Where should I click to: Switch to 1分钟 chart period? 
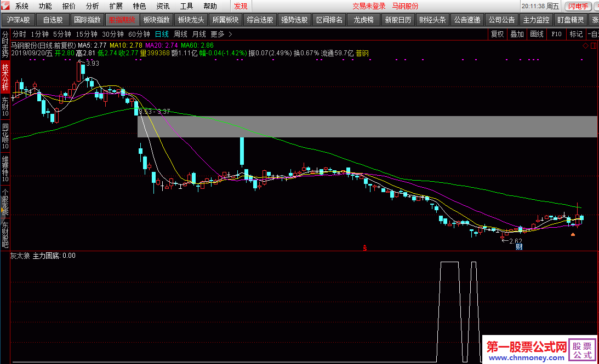(39, 34)
